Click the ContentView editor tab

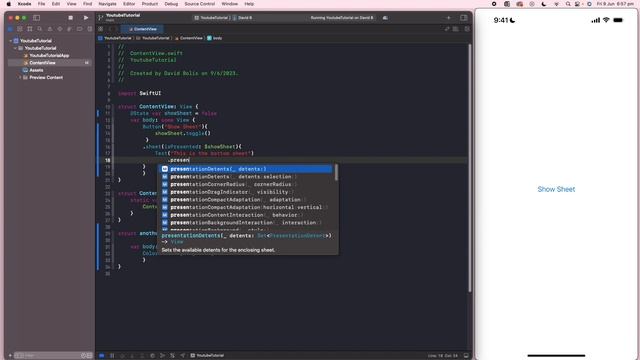point(142,29)
